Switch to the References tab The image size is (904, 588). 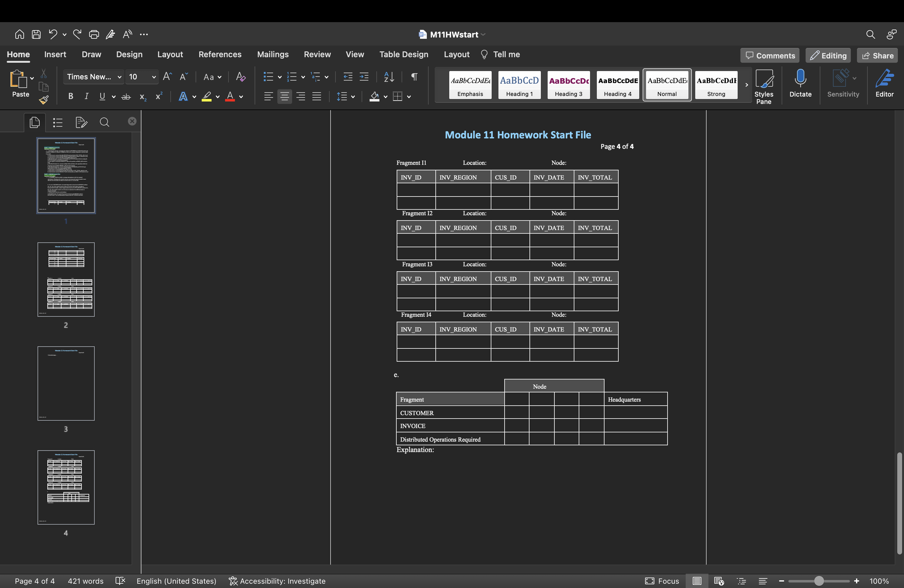[220, 54]
